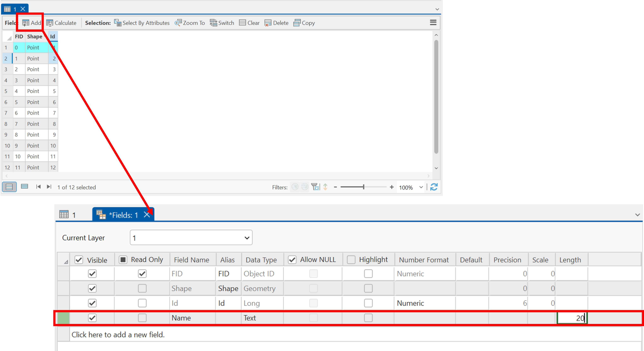The width and height of the screenshot is (644, 351).
Task: Check Highlight for Name field
Action: [x=368, y=318]
